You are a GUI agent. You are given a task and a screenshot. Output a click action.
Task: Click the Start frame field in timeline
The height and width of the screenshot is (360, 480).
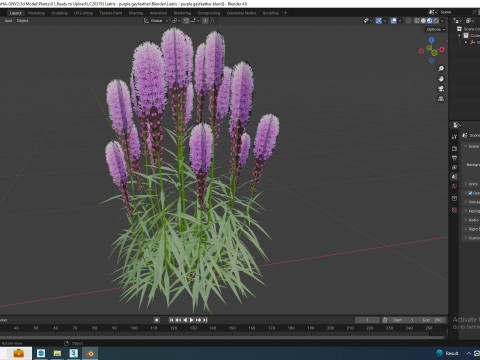pyautogui.click(x=403, y=320)
